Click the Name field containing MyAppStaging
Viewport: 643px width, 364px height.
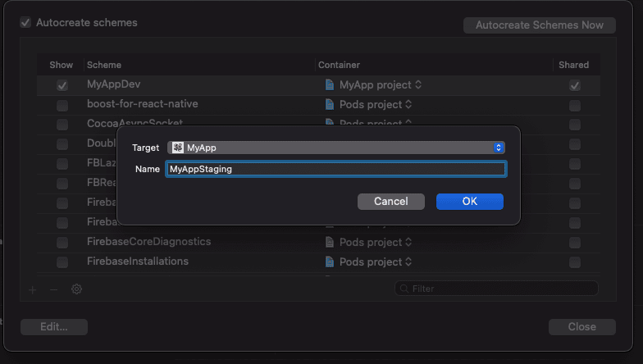(x=335, y=169)
